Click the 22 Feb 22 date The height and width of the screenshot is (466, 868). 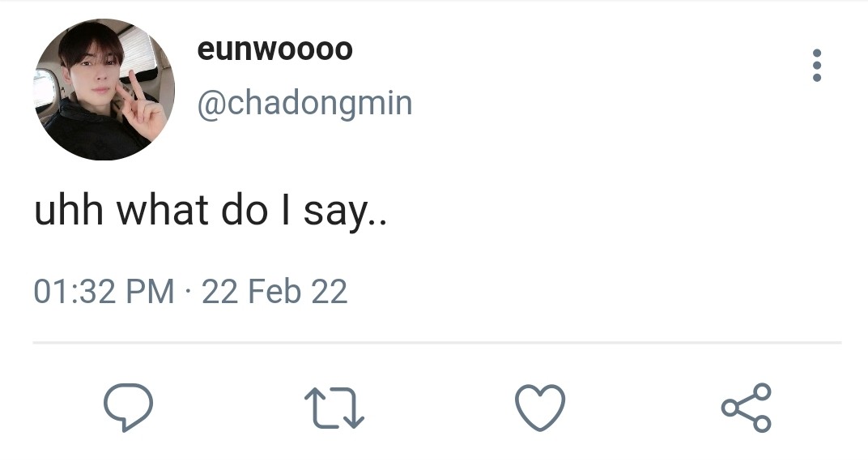tap(274, 291)
